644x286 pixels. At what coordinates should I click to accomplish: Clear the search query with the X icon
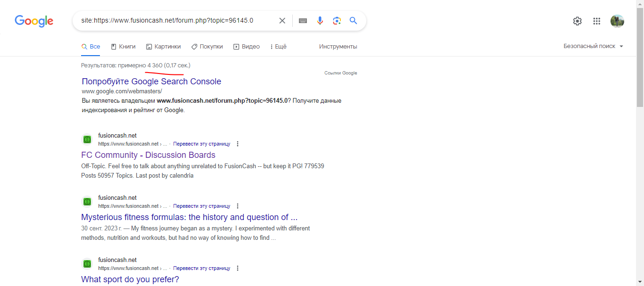282,21
